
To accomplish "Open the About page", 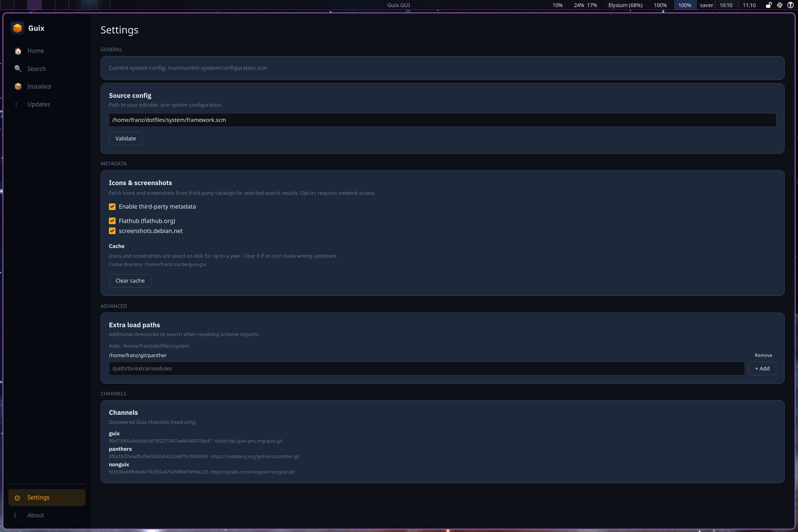I will (47, 515).
